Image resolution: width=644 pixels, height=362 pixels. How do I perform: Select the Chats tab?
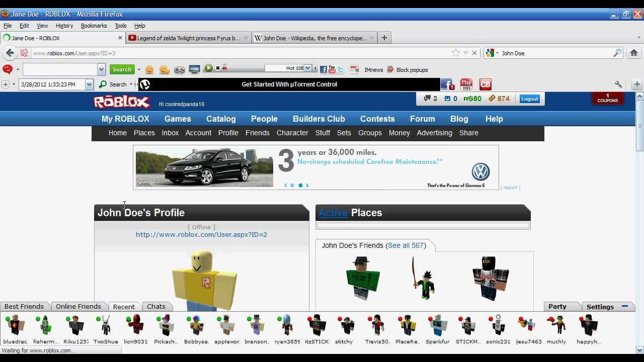[156, 306]
